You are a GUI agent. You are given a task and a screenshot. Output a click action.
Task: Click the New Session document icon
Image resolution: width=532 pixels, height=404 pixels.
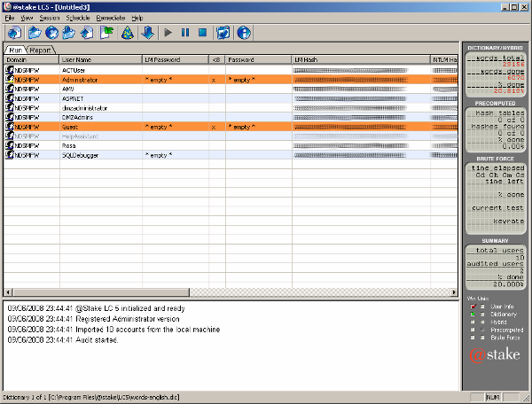(x=14, y=33)
